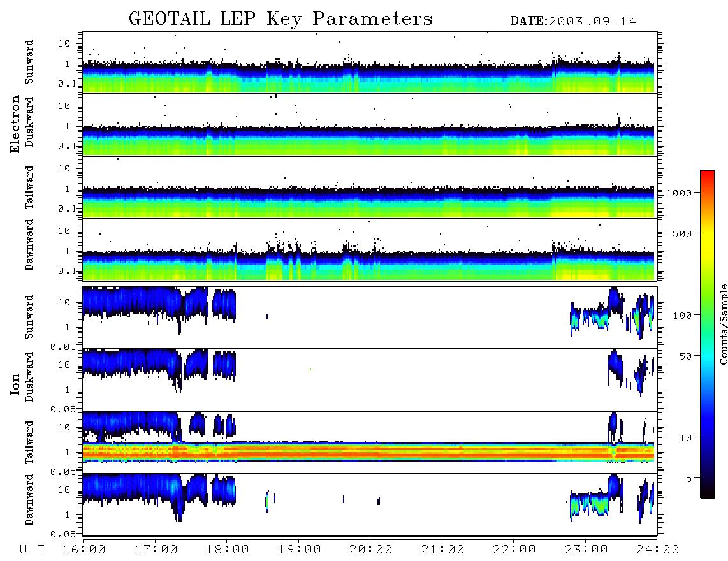Click the orange band in Ion Tailward panel
Viewport: 728px width, 561px height.
point(370,452)
